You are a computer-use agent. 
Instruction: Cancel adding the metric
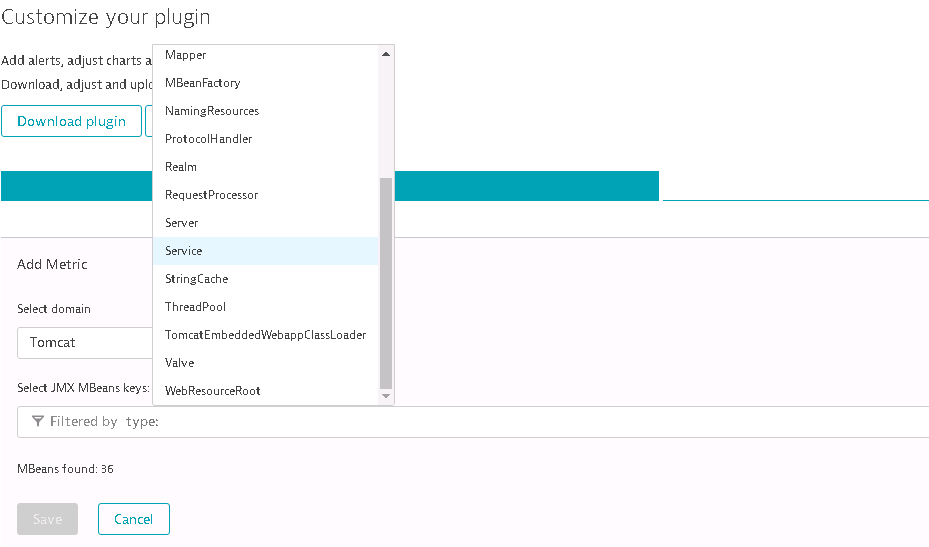(134, 519)
